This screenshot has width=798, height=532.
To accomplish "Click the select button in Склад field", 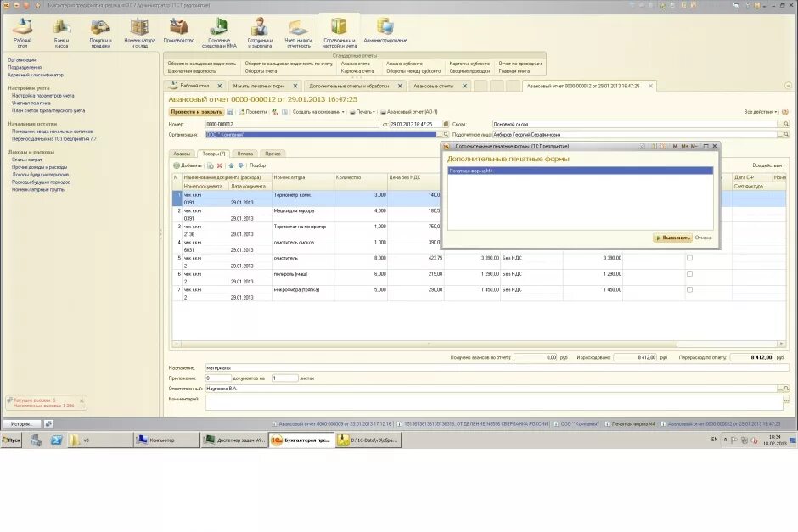I will pyautogui.click(x=779, y=124).
